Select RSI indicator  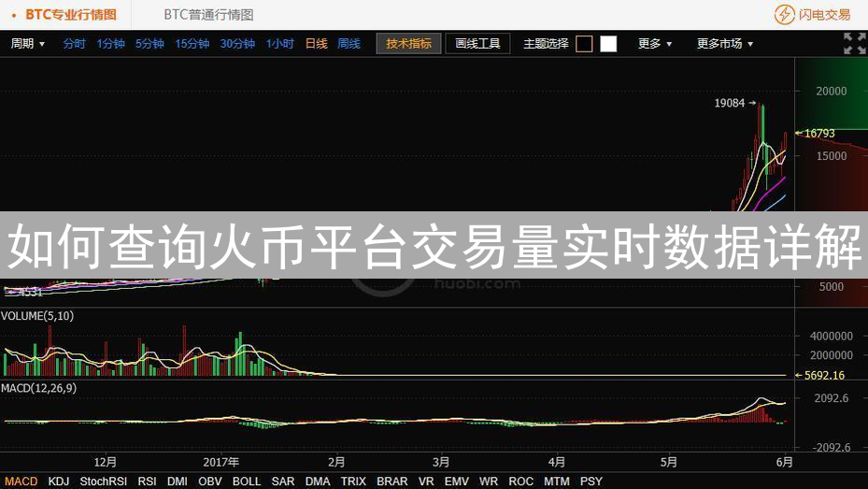tap(147, 482)
